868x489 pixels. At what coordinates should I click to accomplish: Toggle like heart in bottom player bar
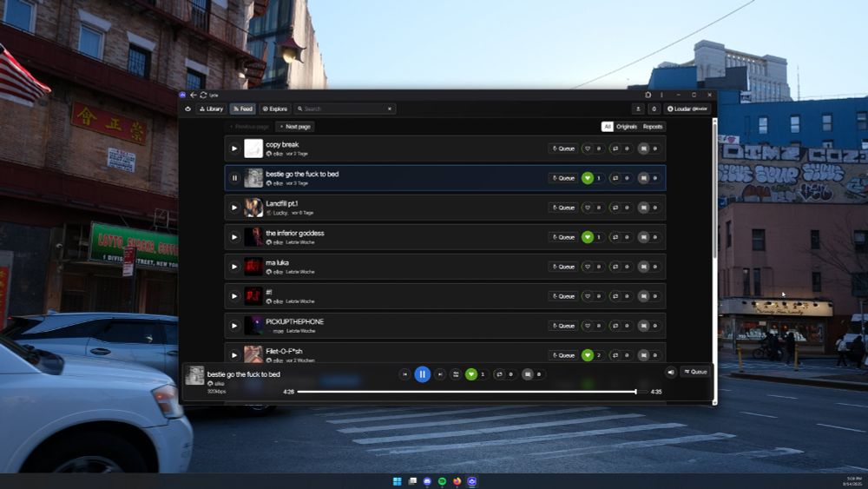(471, 374)
